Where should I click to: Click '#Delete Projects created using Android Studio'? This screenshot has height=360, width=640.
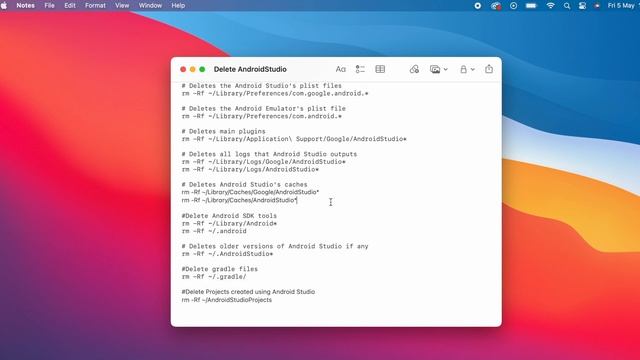point(248,292)
